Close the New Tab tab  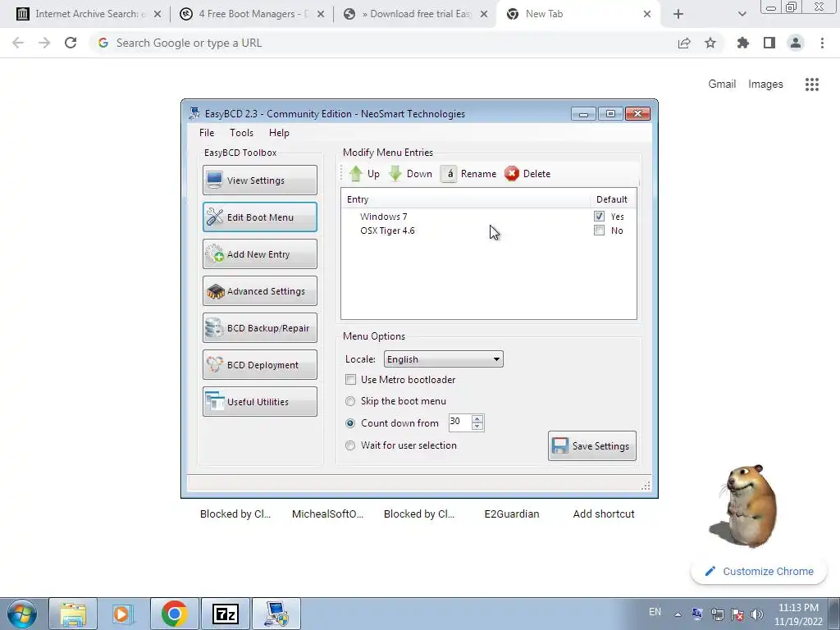point(647,14)
